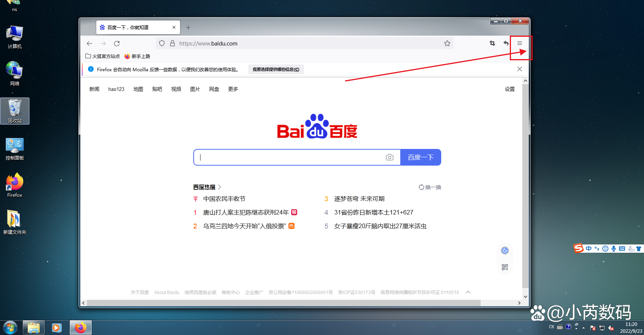Select 控制面板 desktop icon
Screen dimensions: 644x335
coord(15,149)
